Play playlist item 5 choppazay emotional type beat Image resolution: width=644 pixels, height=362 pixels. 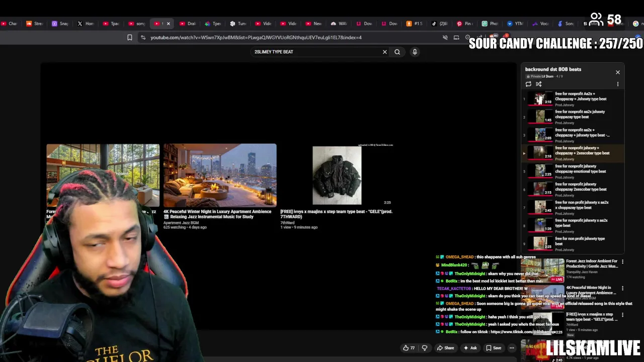(x=573, y=171)
